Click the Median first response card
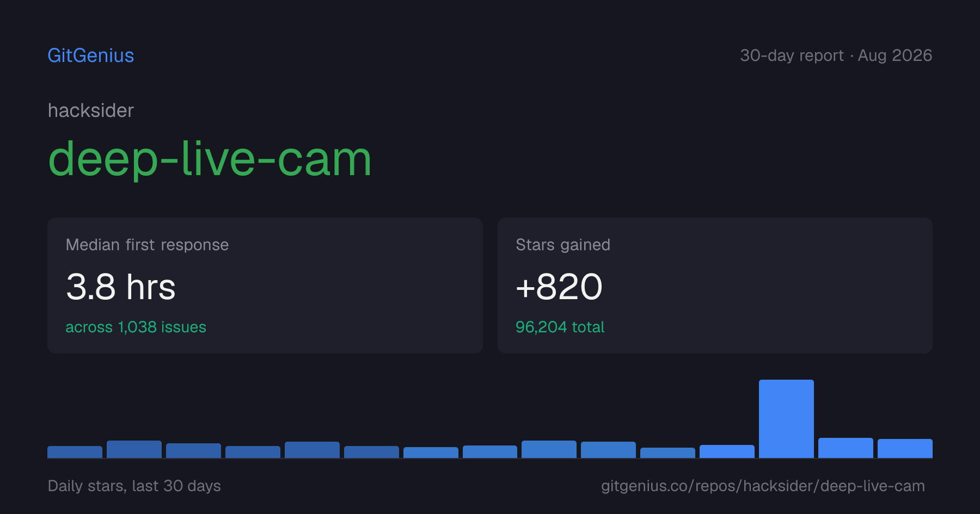This screenshot has width=980, height=514. pyautogui.click(x=265, y=286)
